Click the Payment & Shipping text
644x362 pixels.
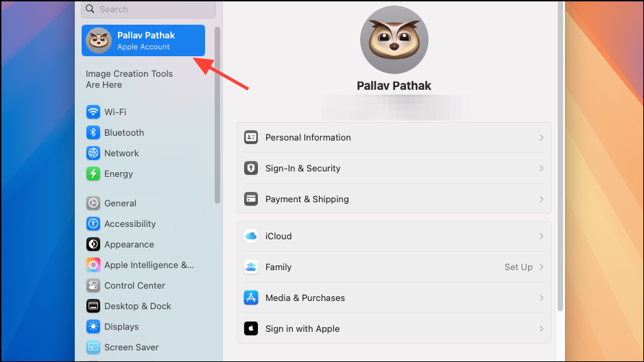point(307,199)
